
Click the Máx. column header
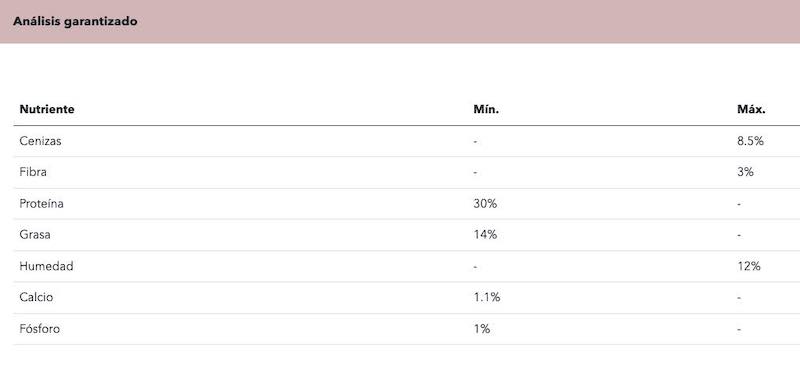(x=751, y=109)
